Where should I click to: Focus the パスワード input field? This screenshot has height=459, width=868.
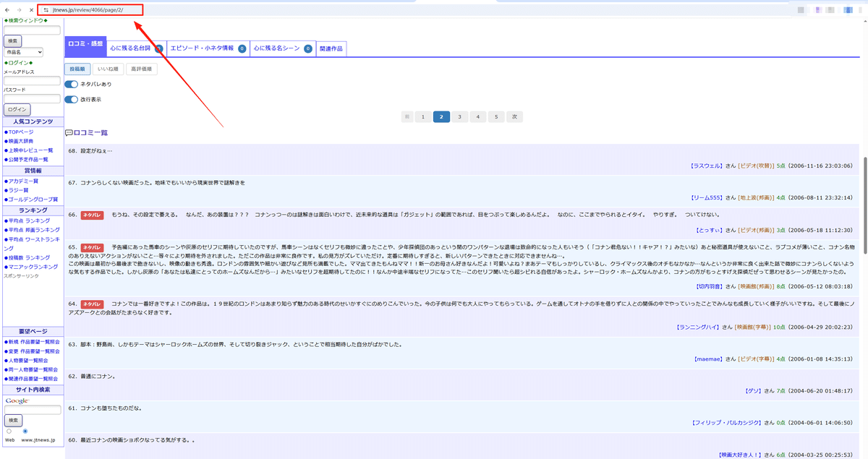point(32,99)
